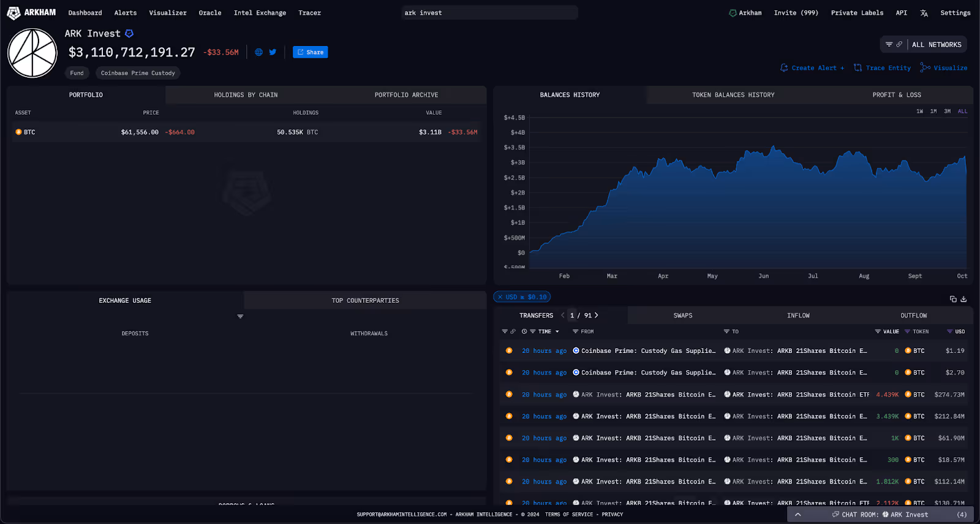The image size is (980, 524).
Task: Open Oracle from the top navigation
Action: 210,13
